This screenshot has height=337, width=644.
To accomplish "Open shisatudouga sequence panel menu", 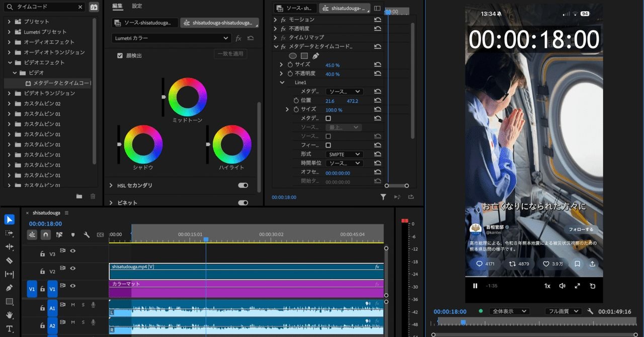I will [66, 213].
